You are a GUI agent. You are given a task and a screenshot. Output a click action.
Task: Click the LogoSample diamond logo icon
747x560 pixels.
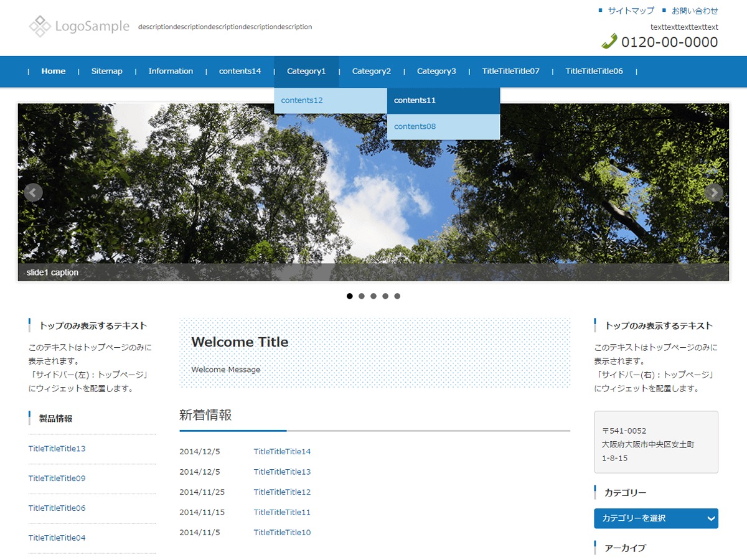pos(40,26)
